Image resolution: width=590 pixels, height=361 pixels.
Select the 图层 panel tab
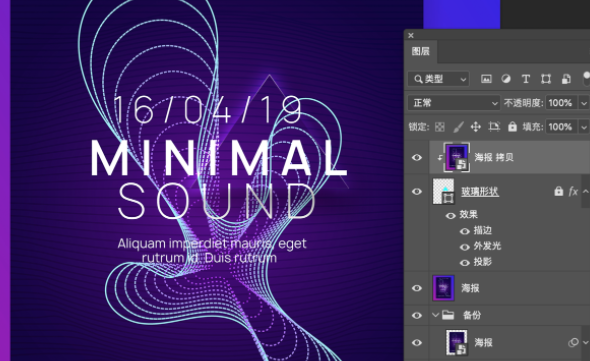pos(421,51)
